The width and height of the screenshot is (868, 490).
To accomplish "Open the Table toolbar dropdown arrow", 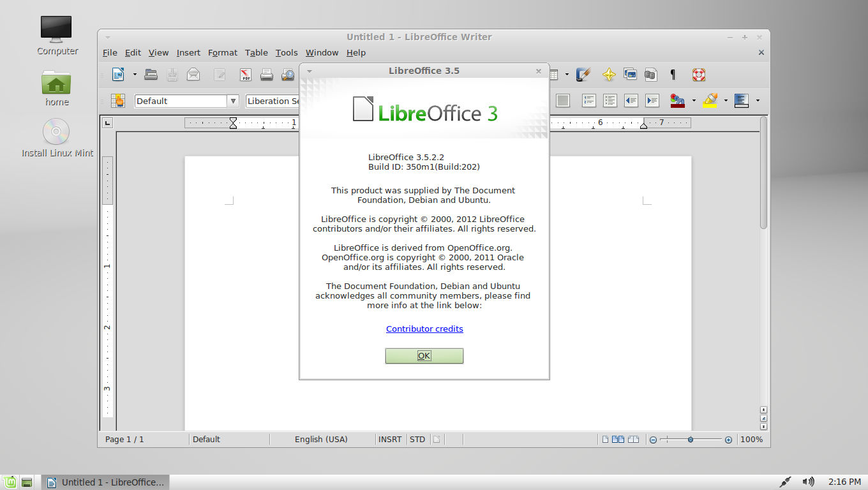I will pos(567,75).
